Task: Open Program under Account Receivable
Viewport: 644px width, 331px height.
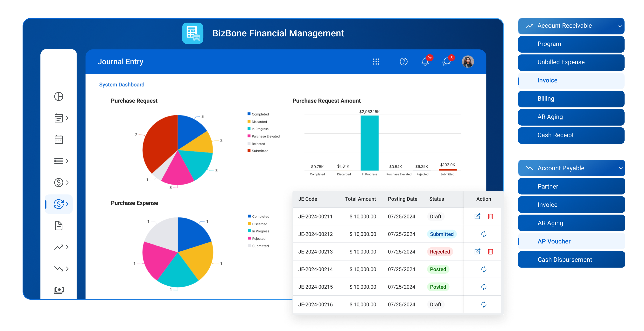Action: tap(571, 44)
